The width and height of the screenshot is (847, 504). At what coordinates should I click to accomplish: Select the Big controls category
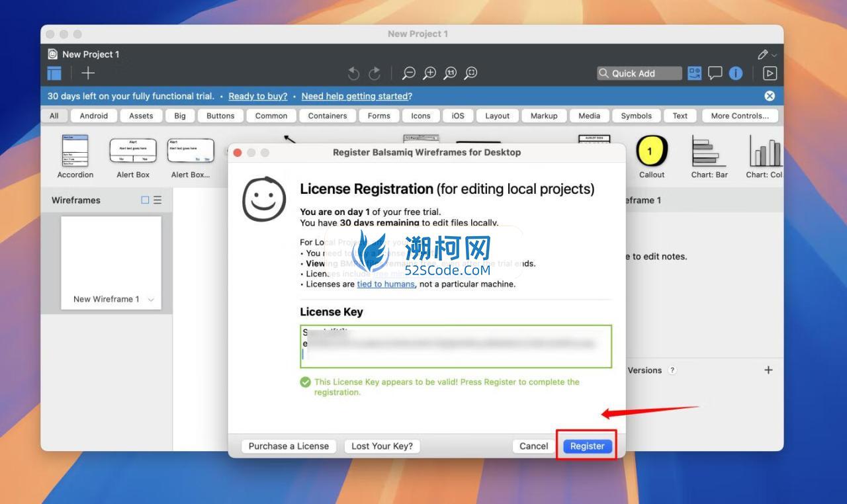click(180, 116)
